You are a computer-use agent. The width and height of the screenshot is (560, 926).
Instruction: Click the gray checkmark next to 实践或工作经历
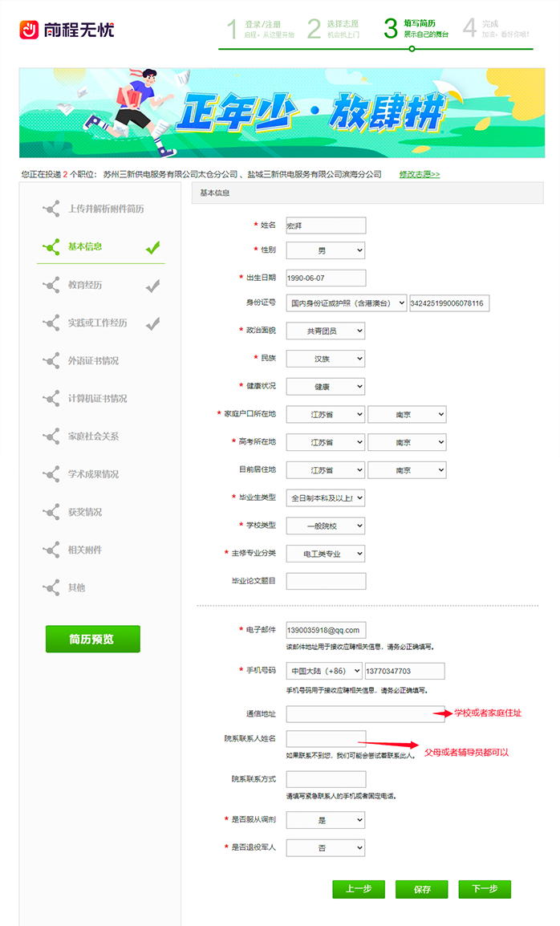click(152, 323)
